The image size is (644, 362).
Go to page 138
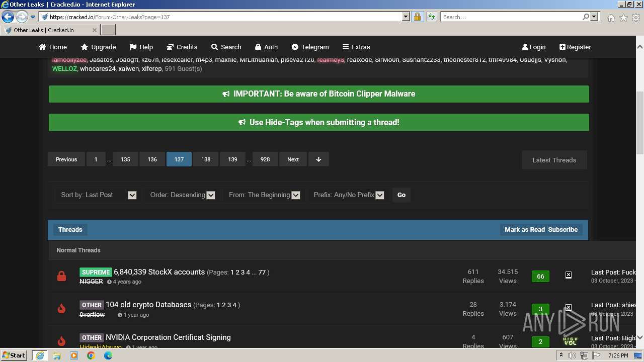tap(206, 159)
